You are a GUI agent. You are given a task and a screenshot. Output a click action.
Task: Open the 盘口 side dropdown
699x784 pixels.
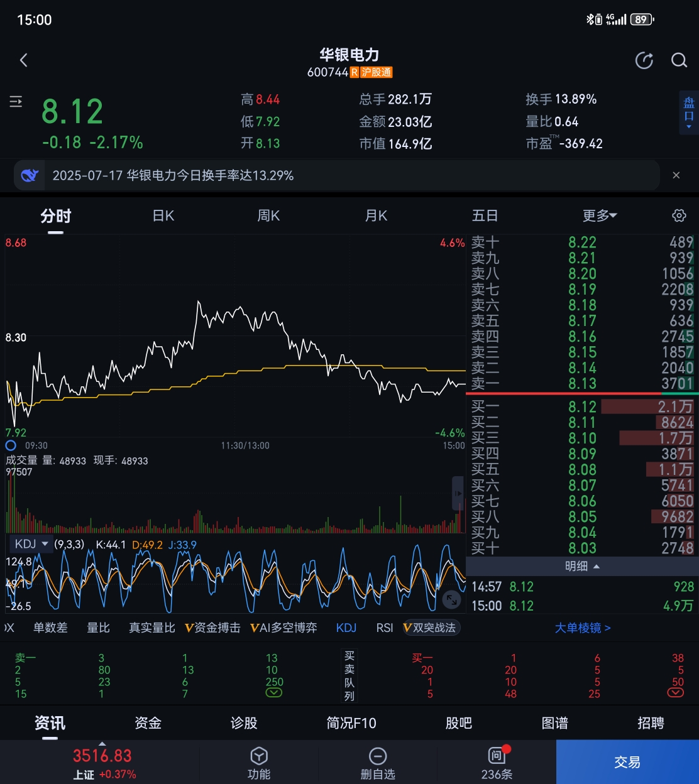(689, 112)
